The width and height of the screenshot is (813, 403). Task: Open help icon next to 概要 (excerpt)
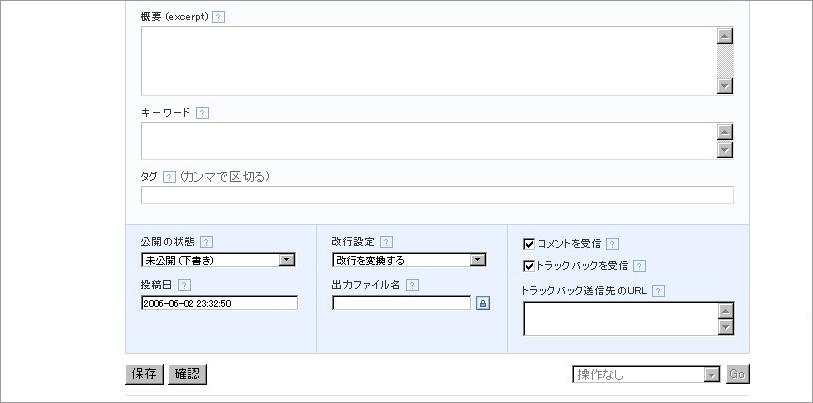point(219,17)
